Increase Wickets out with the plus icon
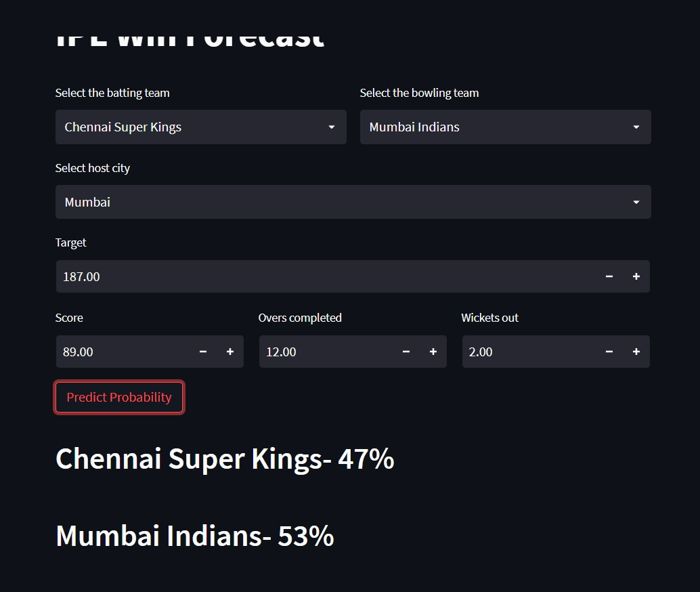The width and height of the screenshot is (700, 592). click(636, 352)
